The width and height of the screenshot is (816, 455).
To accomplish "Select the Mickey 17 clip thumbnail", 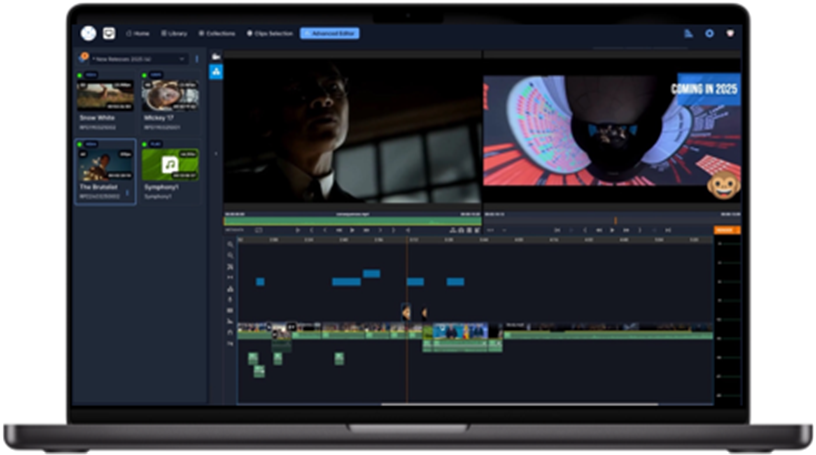I will pyautogui.click(x=170, y=95).
